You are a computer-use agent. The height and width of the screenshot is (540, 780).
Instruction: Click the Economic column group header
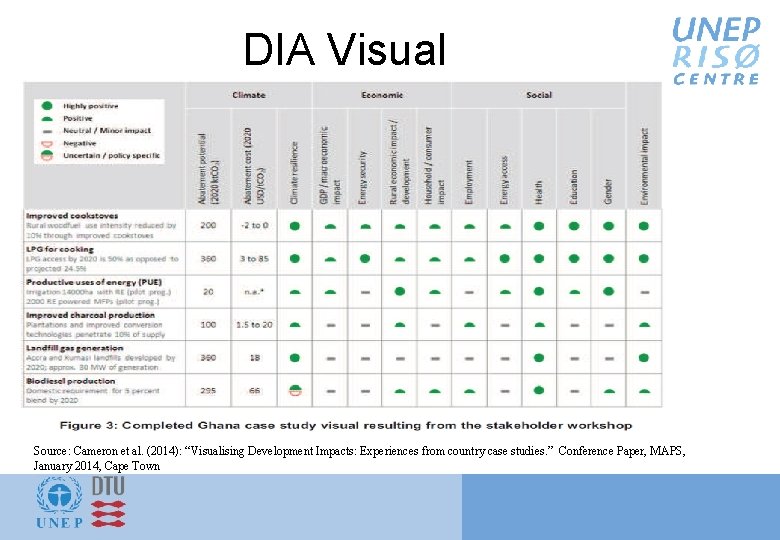pos(382,95)
